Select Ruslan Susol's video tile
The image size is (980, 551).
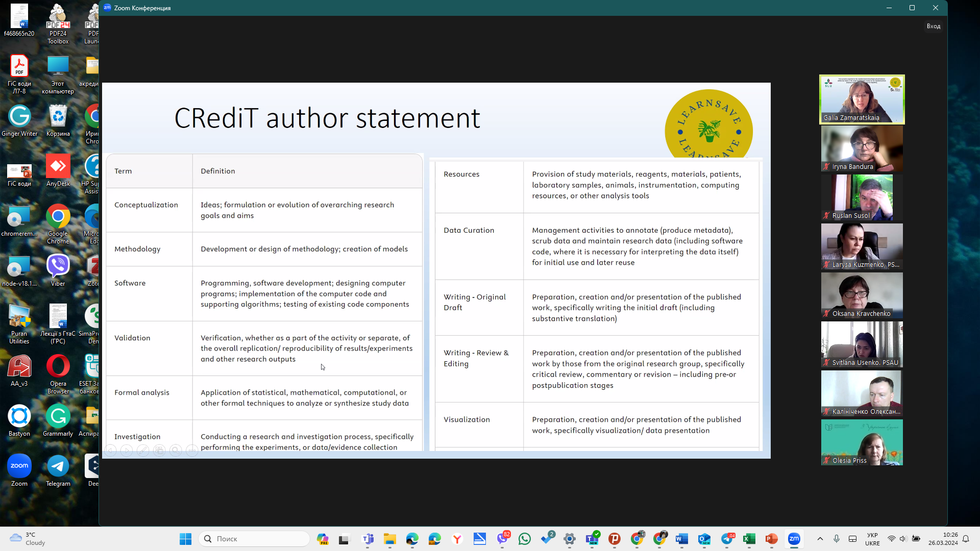(x=862, y=197)
